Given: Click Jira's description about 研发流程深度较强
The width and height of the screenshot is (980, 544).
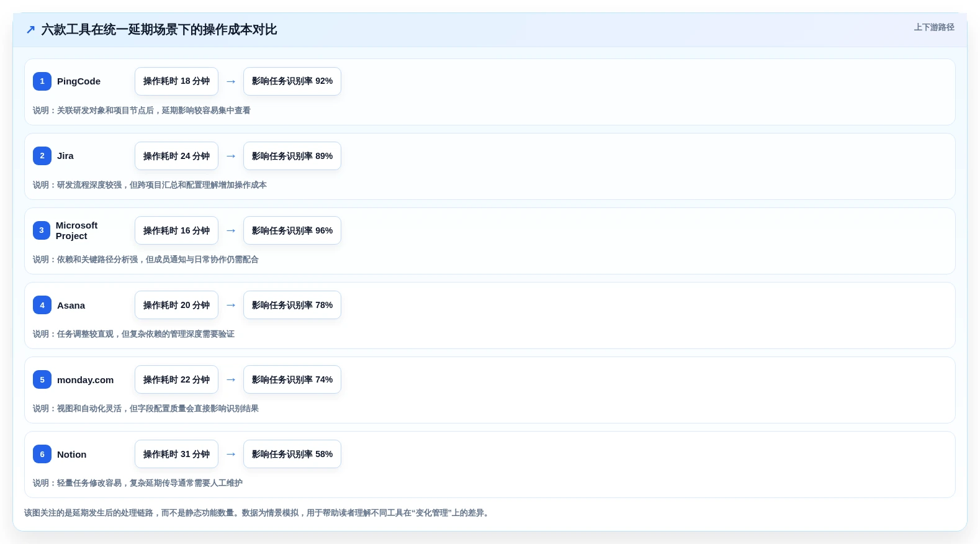Looking at the screenshot, I should 150,185.
